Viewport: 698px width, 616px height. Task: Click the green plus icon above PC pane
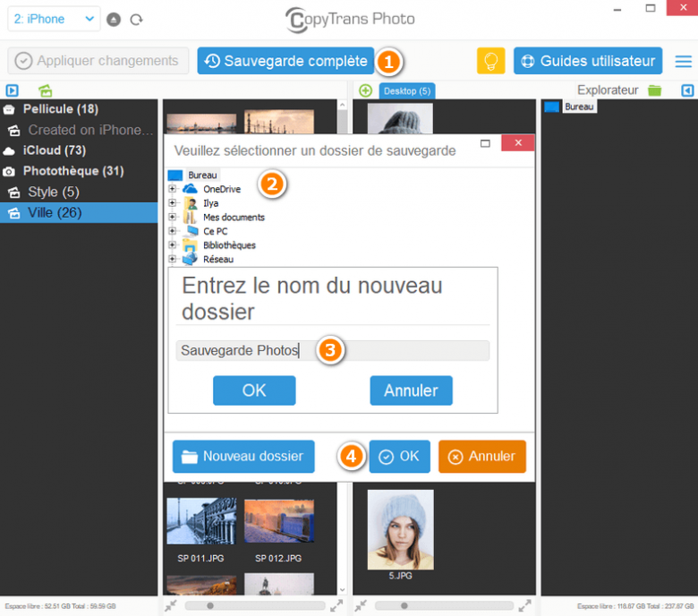[365, 90]
